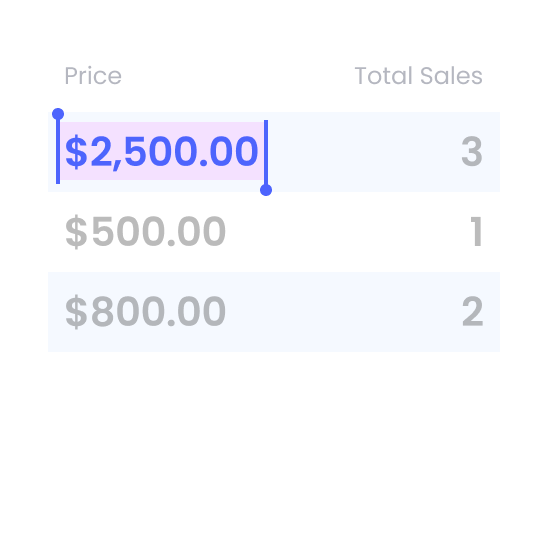
Task: Grab the selection start handle dot
Action: click(58, 114)
